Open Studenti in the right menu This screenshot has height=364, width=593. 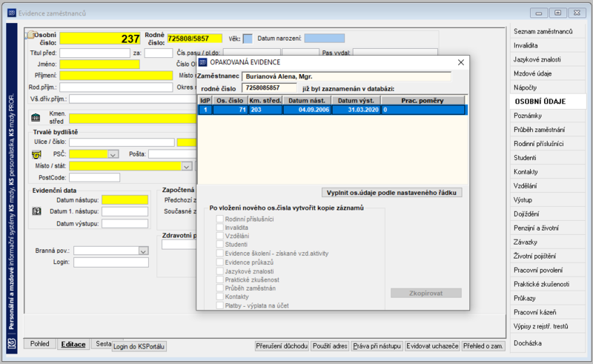coord(547,157)
